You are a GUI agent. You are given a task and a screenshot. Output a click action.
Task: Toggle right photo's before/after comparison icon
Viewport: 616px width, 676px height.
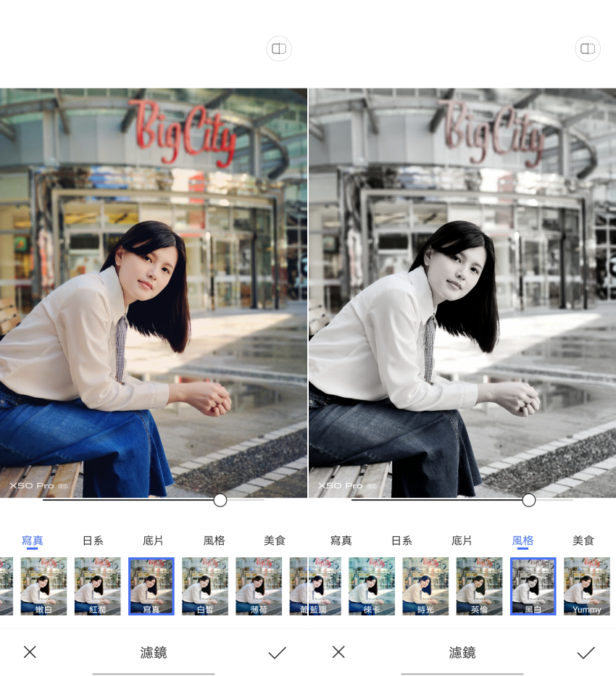click(x=587, y=49)
